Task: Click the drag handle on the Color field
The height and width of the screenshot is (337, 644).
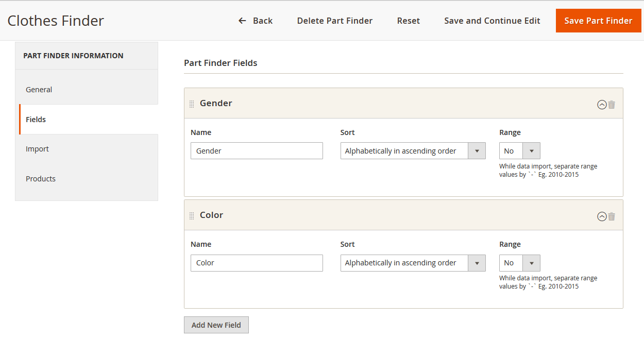Action: click(192, 215)
